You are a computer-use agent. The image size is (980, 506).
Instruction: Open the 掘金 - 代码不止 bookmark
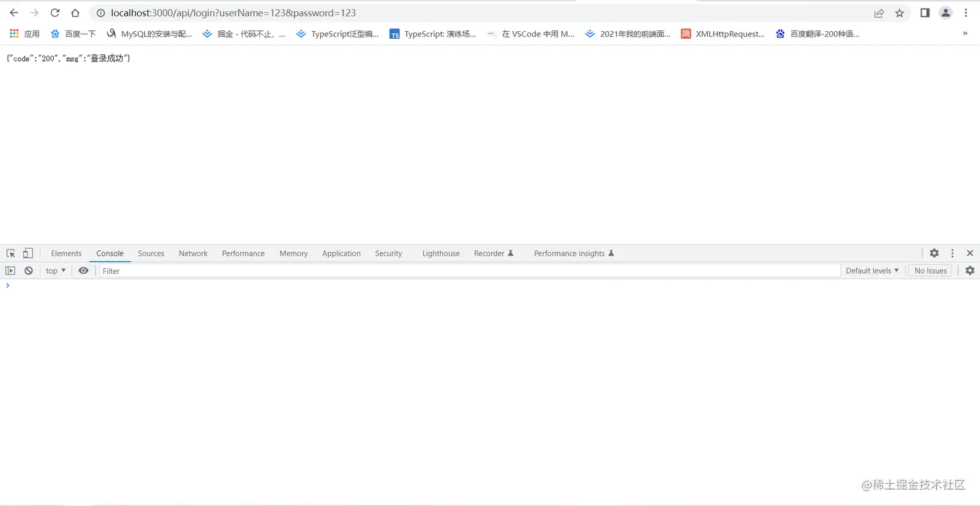click(x=244, y=34)
